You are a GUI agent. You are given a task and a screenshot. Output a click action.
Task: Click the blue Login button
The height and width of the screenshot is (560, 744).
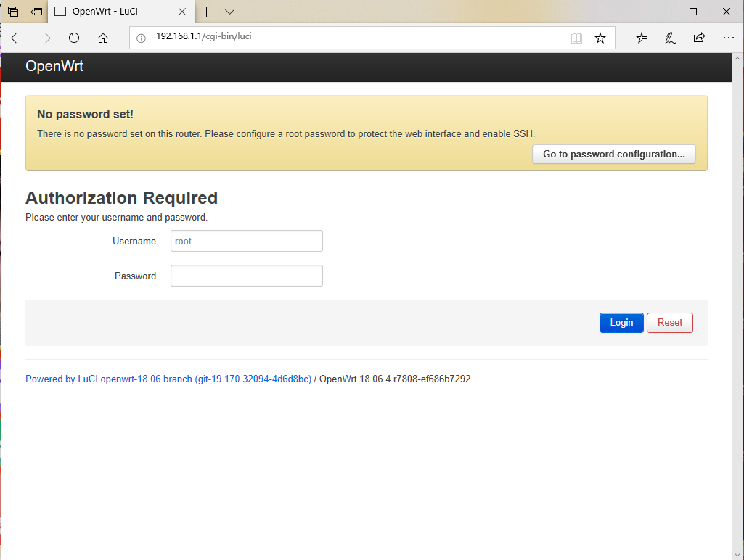pos(621,323)
